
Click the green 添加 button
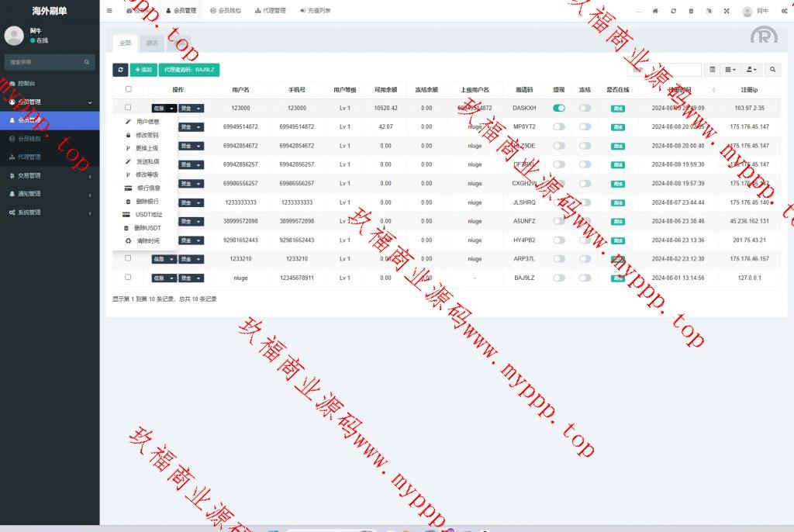coord(143,70)
